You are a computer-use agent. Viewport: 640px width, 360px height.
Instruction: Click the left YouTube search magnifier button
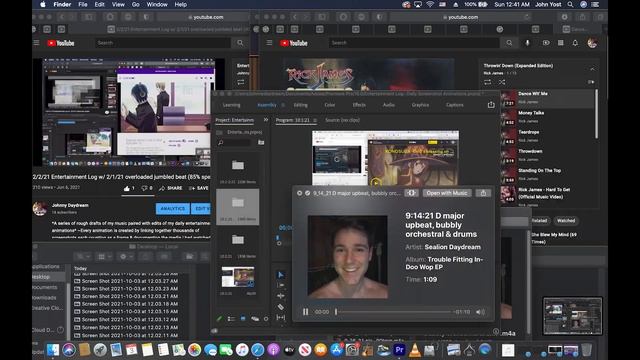[240, 43]
